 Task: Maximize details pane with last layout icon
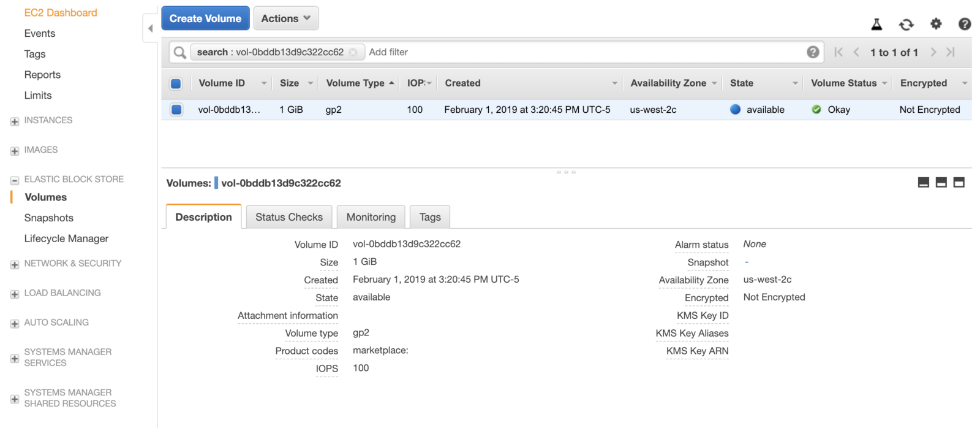click(959, 182)
